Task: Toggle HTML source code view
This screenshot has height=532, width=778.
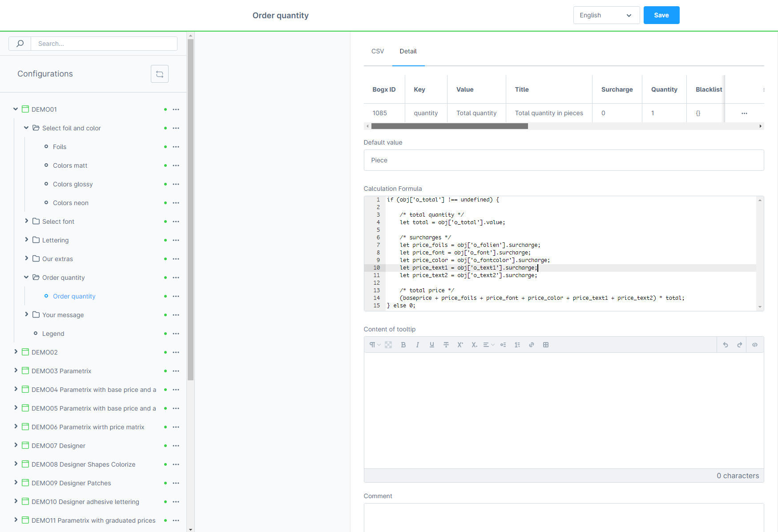Action: coord(755,345)
